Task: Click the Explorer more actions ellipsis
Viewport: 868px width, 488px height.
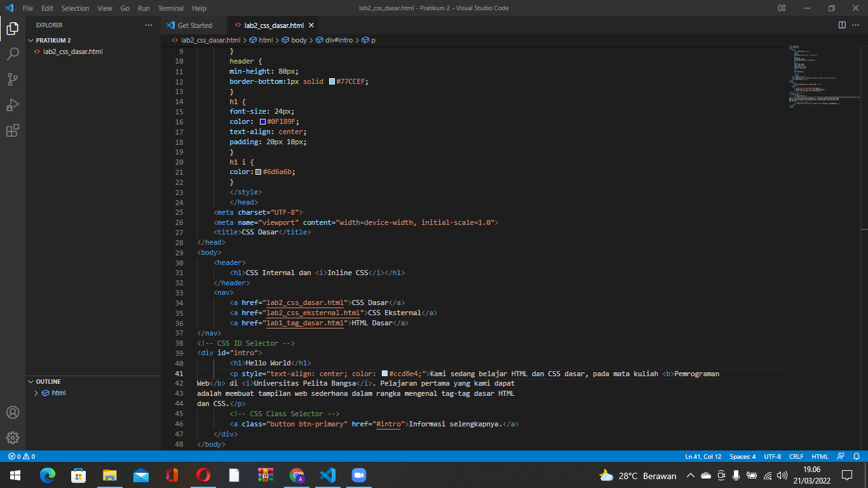Action: coord(149,25)
